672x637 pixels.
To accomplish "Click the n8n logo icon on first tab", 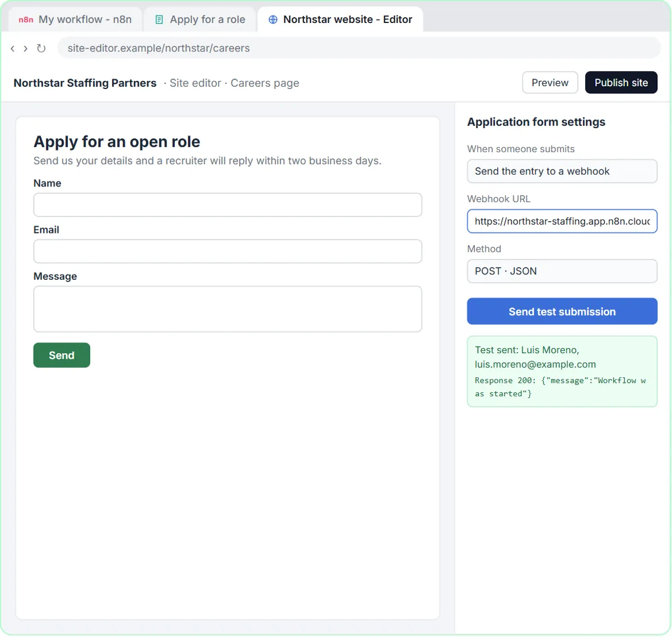I will [26, 20].
